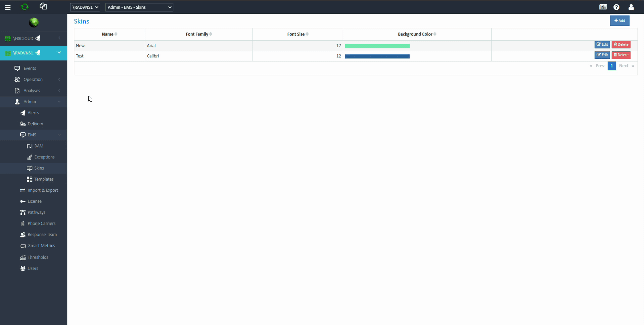
Task: Click the Thresholds chart icon
Action: (x=23, y=258)
